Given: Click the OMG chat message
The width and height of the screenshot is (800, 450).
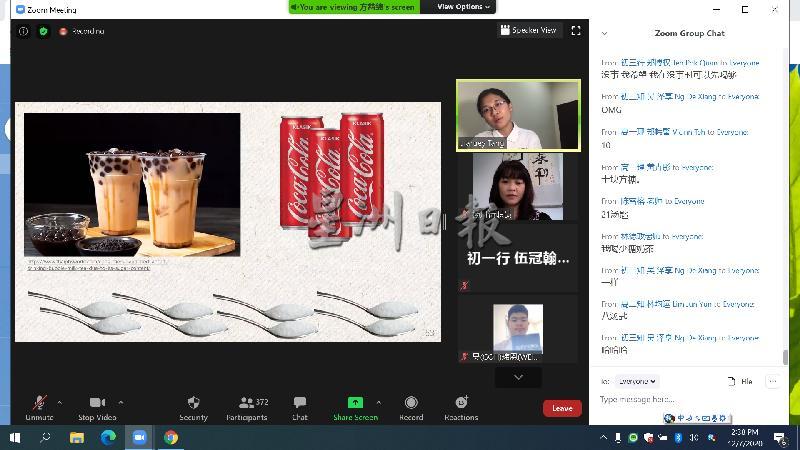Looking at the screenshot, I should (611, 110).
